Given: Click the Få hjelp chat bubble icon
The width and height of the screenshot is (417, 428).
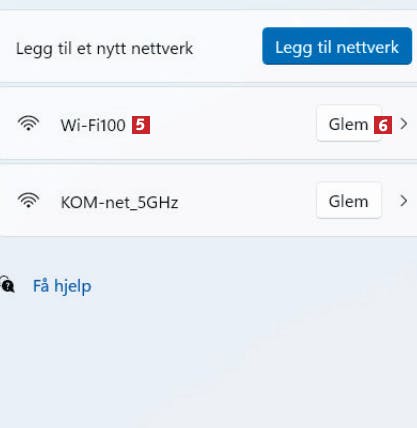Looking at the screenshot, I should tap(7, 284).
